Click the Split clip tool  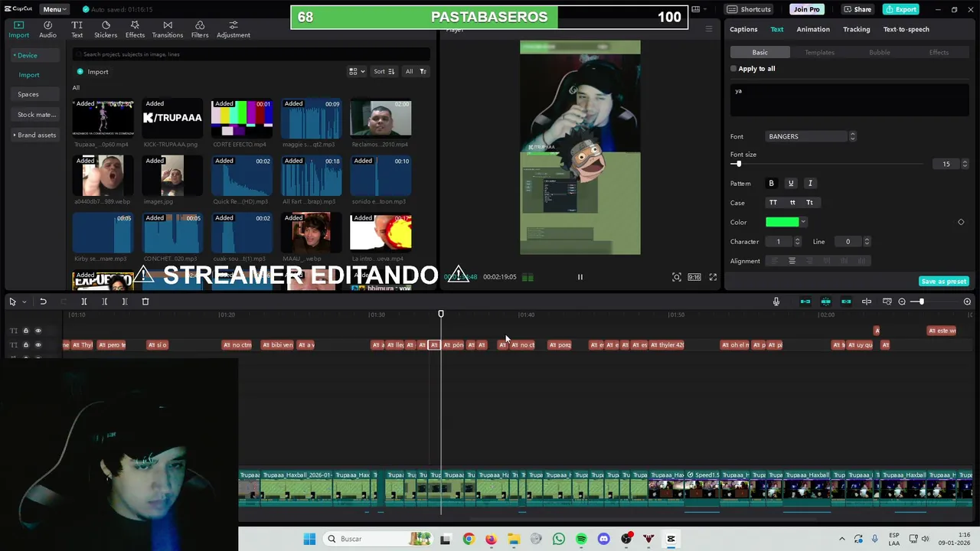(84, 302)
